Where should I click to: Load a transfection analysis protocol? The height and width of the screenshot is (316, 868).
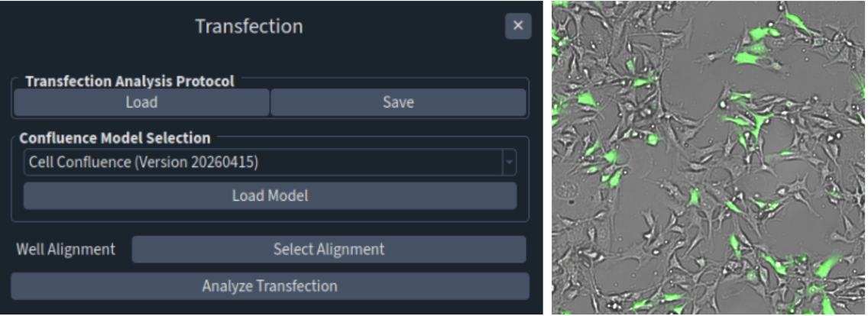141,102
